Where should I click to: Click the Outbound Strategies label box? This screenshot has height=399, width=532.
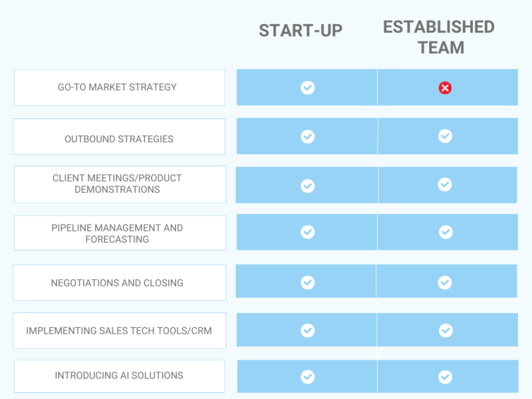(x=119, y=138)
